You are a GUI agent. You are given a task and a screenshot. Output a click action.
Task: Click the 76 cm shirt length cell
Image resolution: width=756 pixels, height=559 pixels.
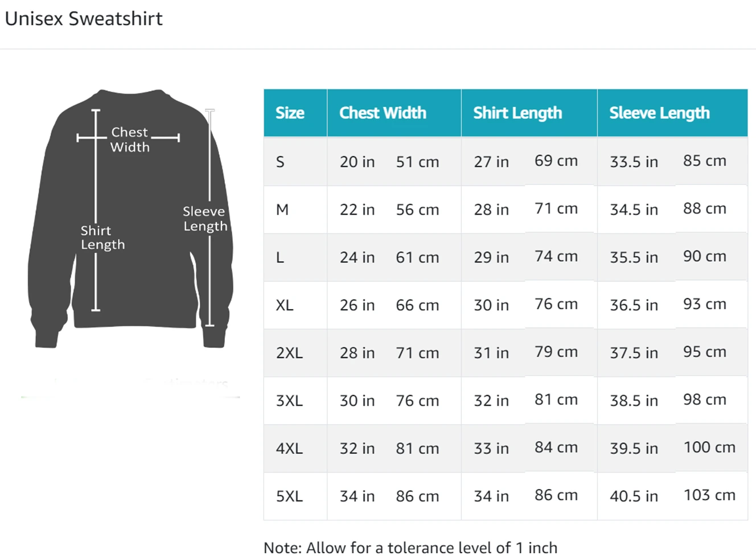coord(556,304)
